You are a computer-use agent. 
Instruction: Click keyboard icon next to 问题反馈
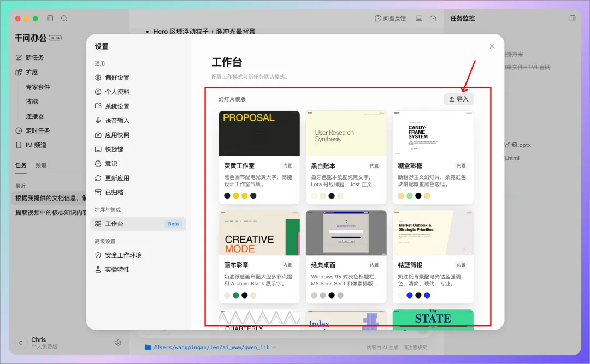point(419,19)
